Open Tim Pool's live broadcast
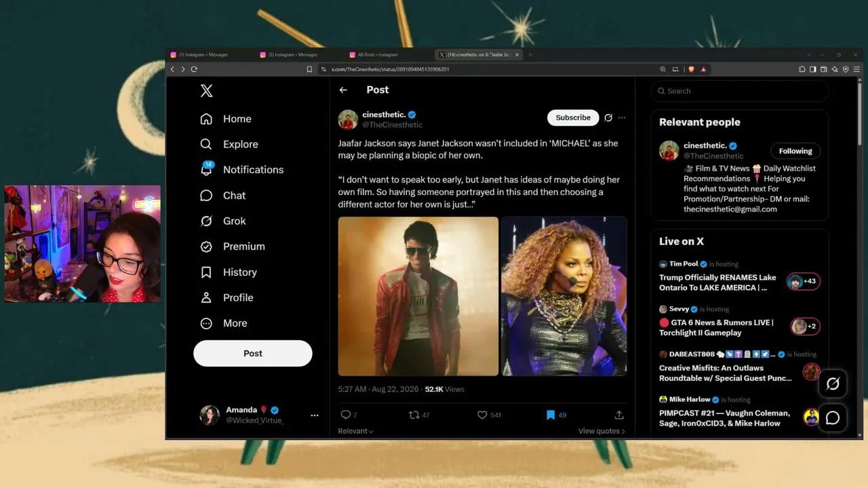Screen dimensions: 868x488 (x=739, y=277)
